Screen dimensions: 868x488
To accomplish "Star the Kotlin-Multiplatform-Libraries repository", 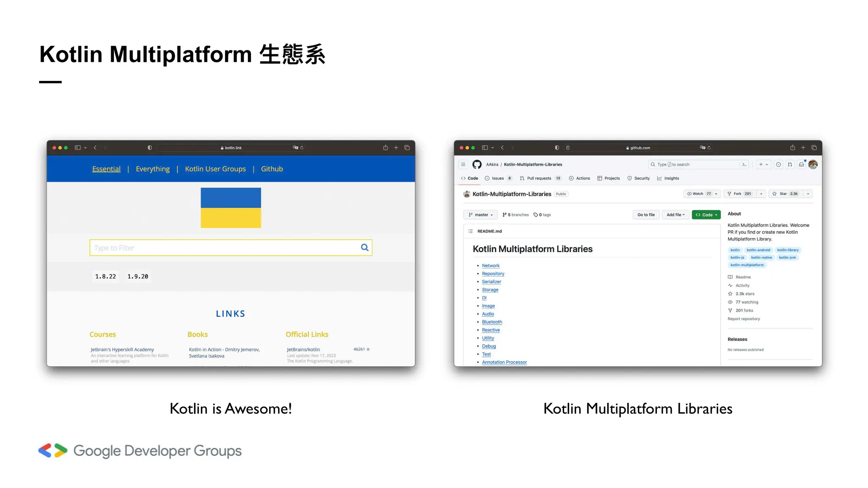I will [x=785, y=194].
